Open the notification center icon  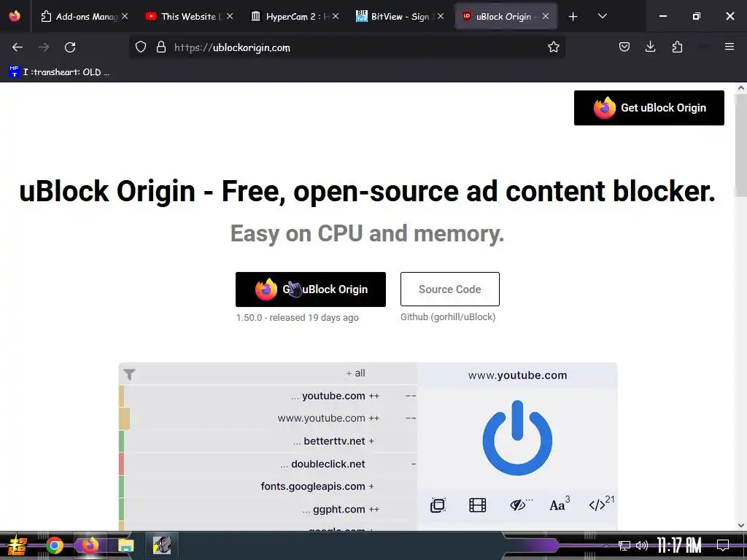click(x=723, y=545)
